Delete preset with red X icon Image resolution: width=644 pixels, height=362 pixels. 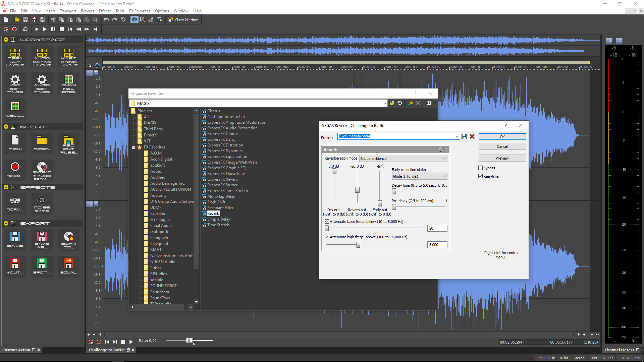pos(472,136)
